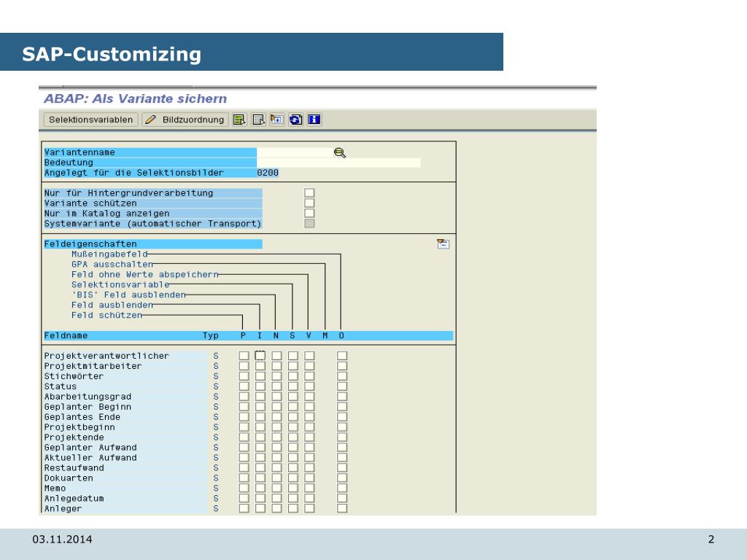Check P box for Geplanter Beginn
Image resolution: width=747 pixels, height=560 pixels.
click(244, 407)
